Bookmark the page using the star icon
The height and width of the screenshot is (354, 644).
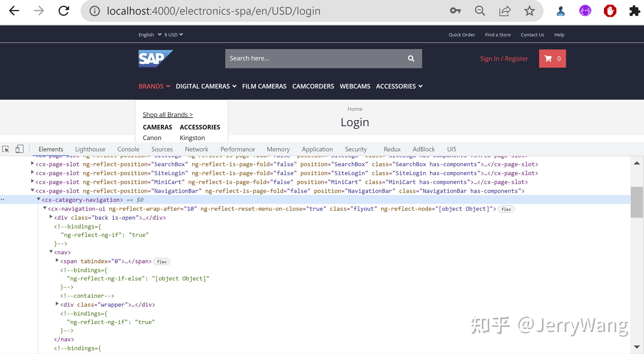(529, 10)
